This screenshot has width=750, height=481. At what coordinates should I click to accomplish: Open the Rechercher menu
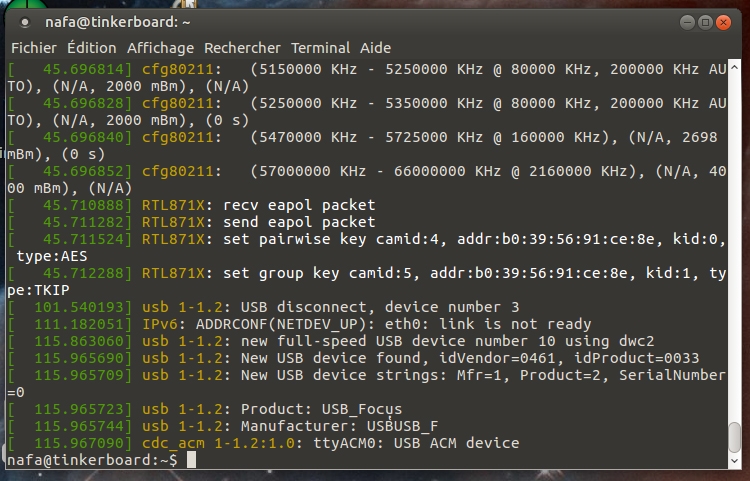(243, 47)
